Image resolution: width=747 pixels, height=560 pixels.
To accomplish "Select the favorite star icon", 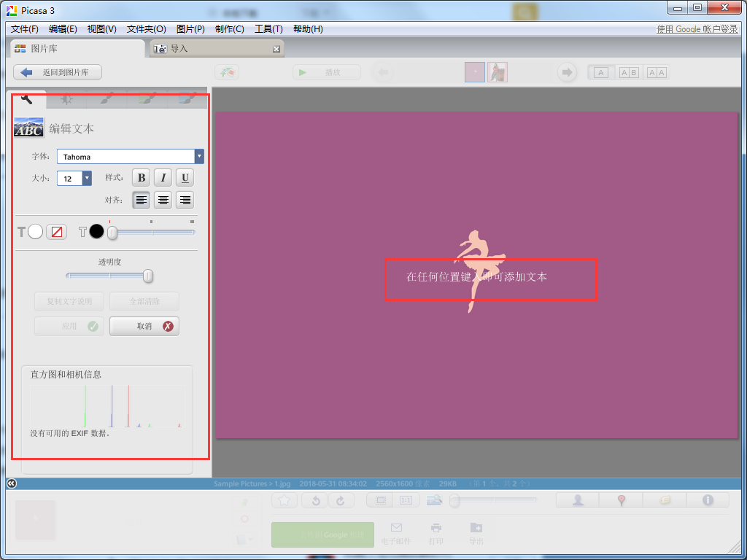I will [x=284, y=500].
